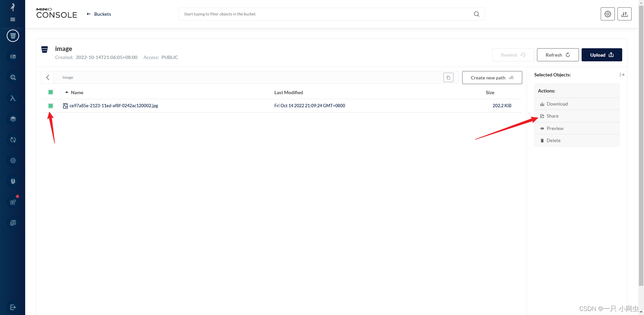The width and height of the screenshot is (644, 315).
Task: Uncheck the ce97a85e jpg file checkbox
Action: pos(51,106)
